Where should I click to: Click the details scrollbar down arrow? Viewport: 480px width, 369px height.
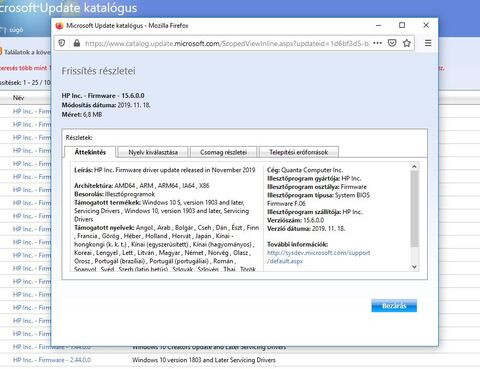point(414,267)
